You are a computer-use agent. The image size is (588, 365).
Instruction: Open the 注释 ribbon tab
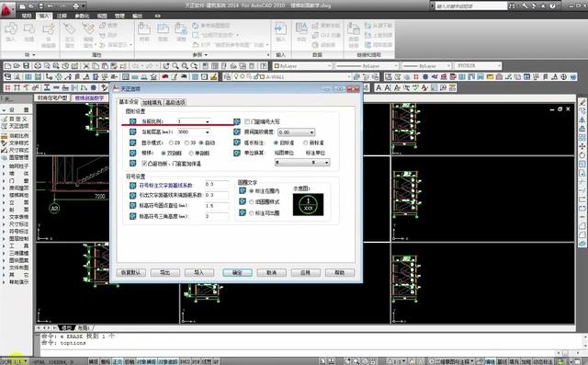pyautogui.click(x=62, y=16)
